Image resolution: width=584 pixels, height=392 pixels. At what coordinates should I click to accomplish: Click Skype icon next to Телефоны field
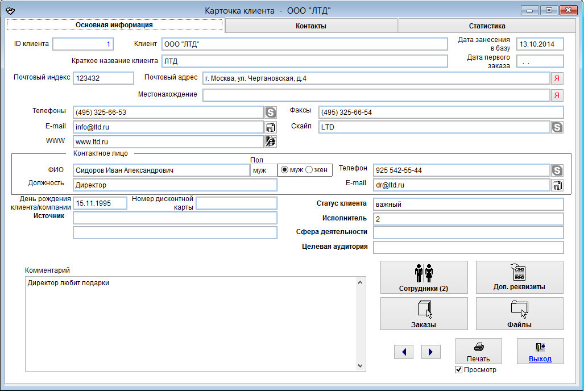[271, 112]
